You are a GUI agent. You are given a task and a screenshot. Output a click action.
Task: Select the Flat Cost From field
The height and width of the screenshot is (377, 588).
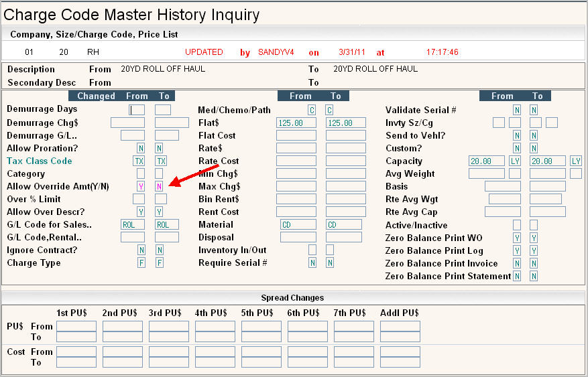[296, 135]
